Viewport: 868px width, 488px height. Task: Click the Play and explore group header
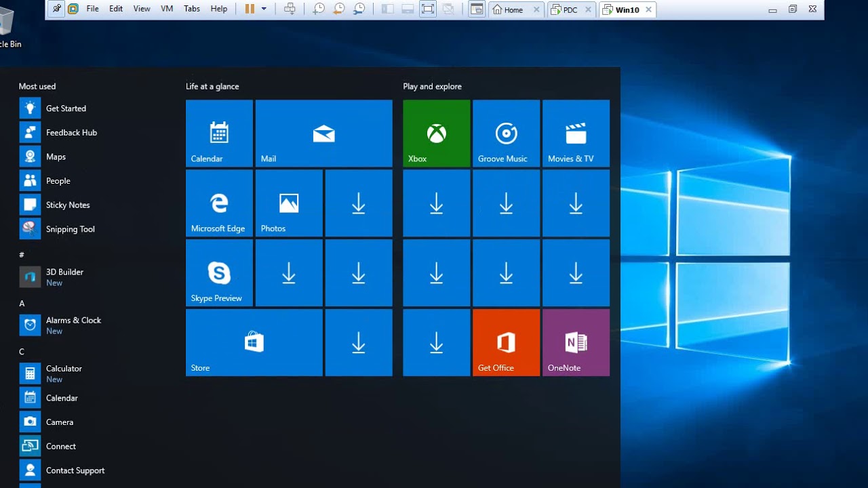click(432, 86)
